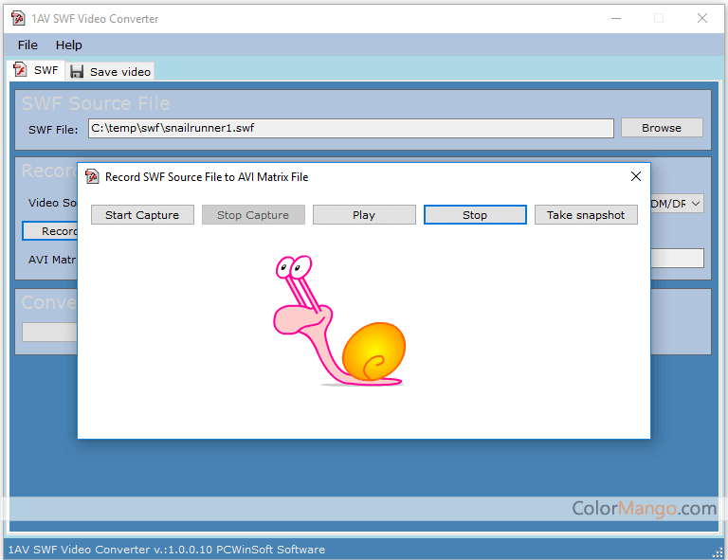
Task: Close the Record SWF Source File dialog
Action: pyautogui.click(x=636, y=176)
